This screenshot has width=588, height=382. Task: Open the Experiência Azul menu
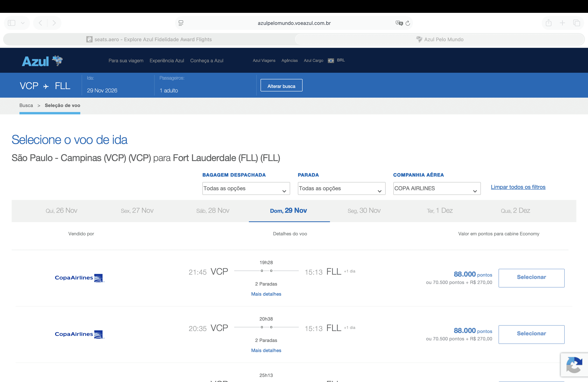(x=167, y=60)
